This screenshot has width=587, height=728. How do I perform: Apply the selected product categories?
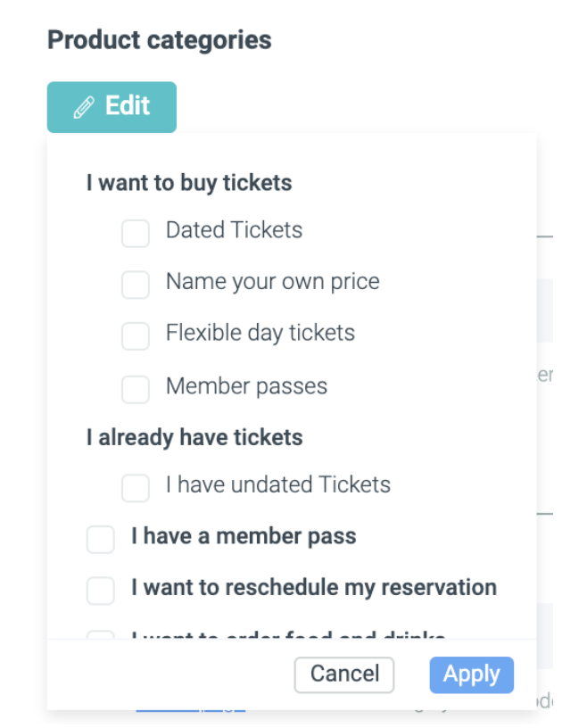tap(471, 674)
